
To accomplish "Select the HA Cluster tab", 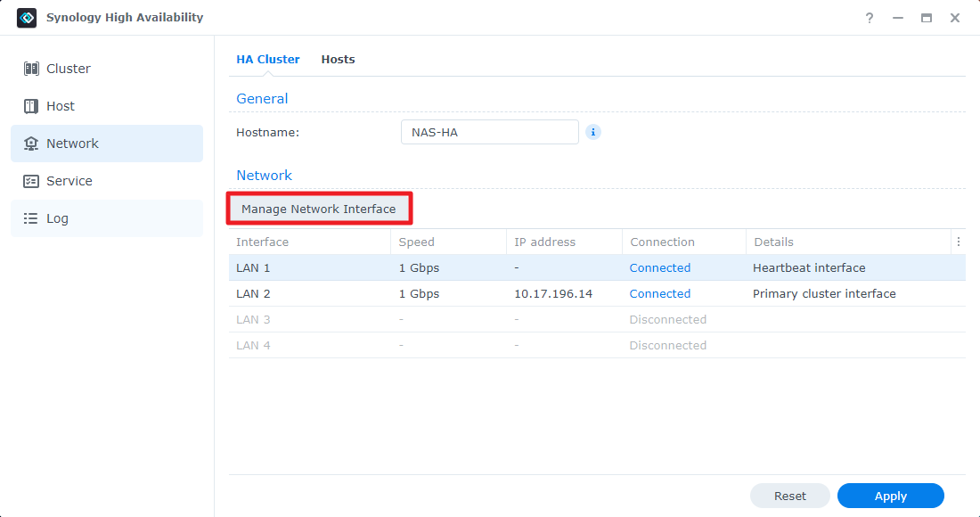I will (267, 59).
